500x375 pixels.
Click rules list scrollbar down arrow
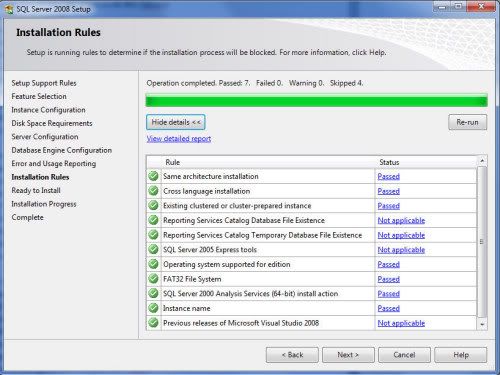[482, 324]
